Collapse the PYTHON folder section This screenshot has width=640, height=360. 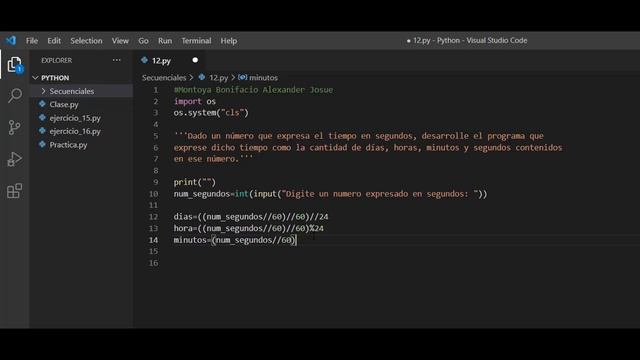(x=36, y=78)
